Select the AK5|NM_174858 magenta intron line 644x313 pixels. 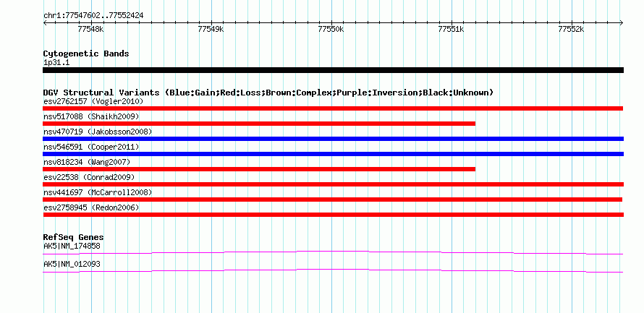click(333, 252)
